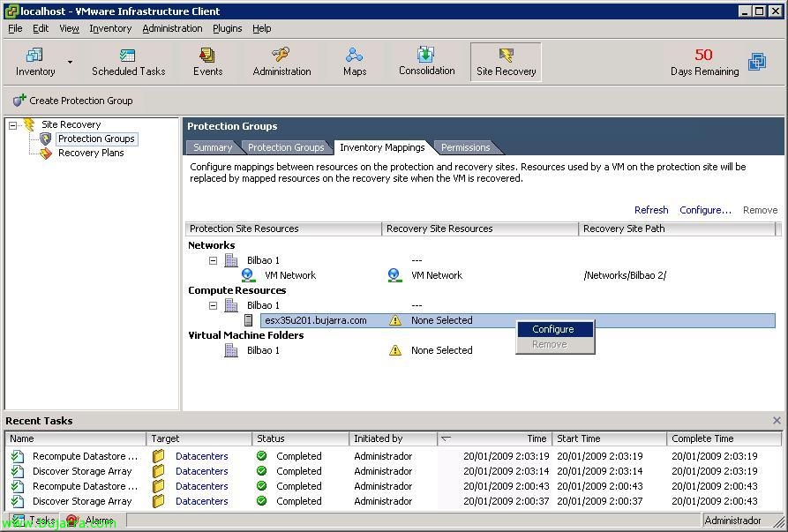
Task: Click the Initiated by column header
Action: (393, 438)
